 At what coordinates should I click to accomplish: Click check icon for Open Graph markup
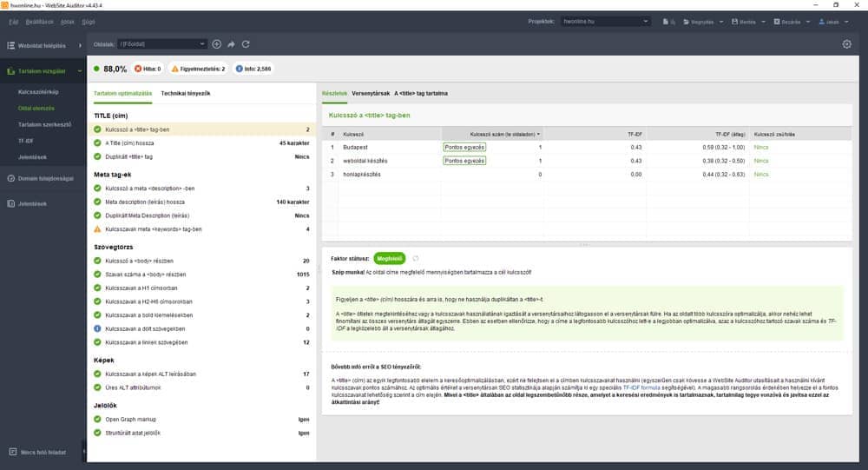(97, 420)
